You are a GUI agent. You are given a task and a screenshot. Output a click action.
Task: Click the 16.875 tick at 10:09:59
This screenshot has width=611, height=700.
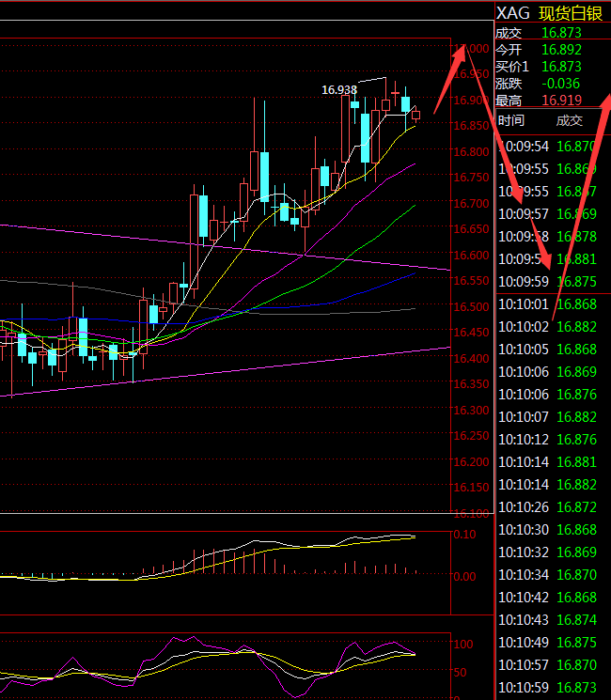pos(576,282)
